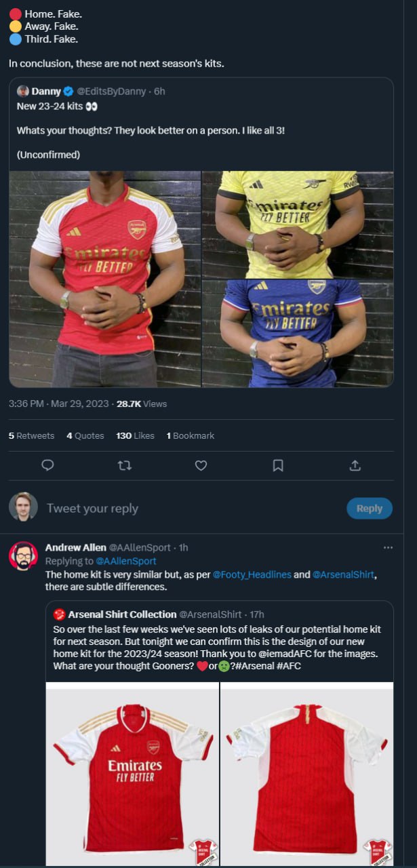Show the 130 Likes list
Viewport: 417px width, 868px height.
pyautogui.click(x=135, y=435)
